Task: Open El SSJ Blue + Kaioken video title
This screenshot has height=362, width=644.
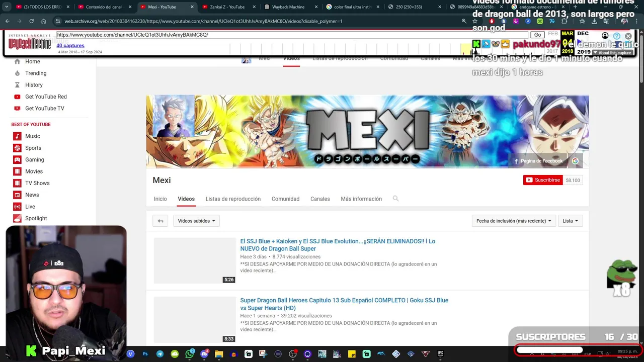Action: point(338,245)
